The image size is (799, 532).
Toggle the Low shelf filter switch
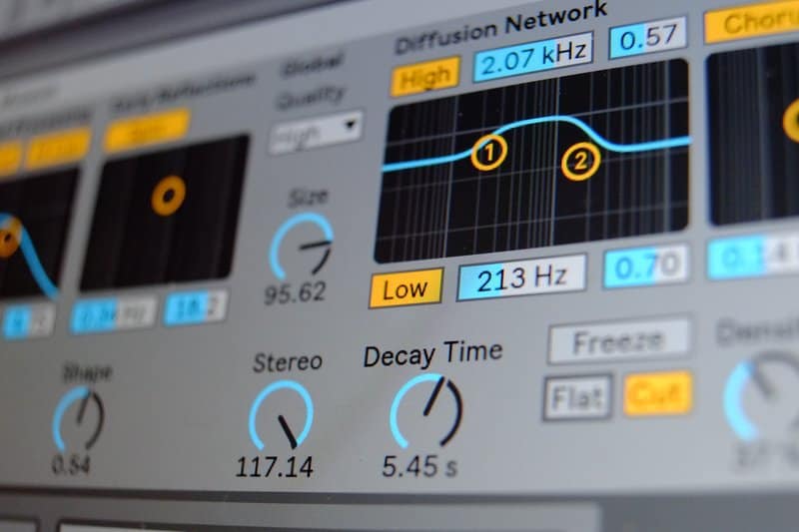[x=404, y=289]
